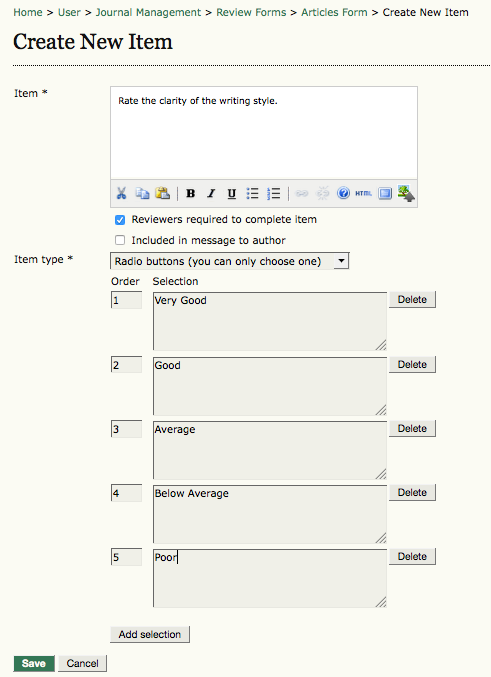Screen dimensions: 491x677
Task: Return to Articles Form breadcrumb
Action: (x=334, y=13)
